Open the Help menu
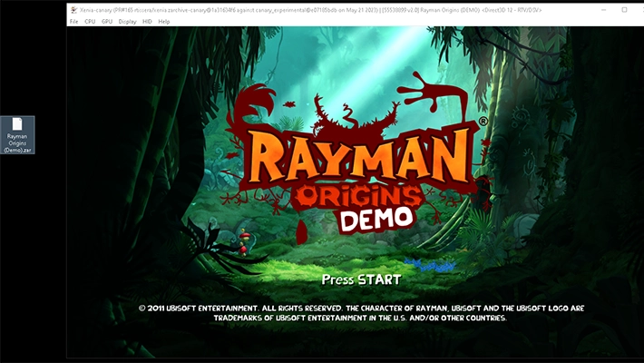644x363 pixels. (164, 22)
